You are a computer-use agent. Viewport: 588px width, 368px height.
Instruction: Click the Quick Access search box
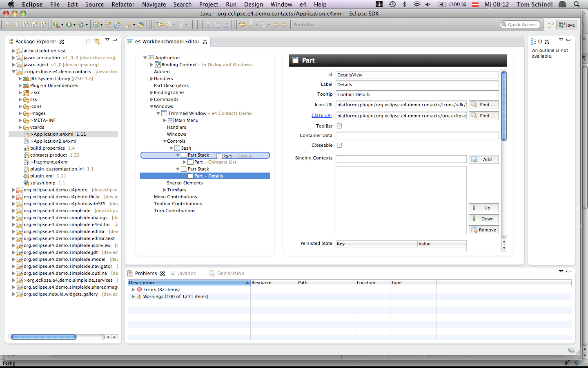coord(521,25)
